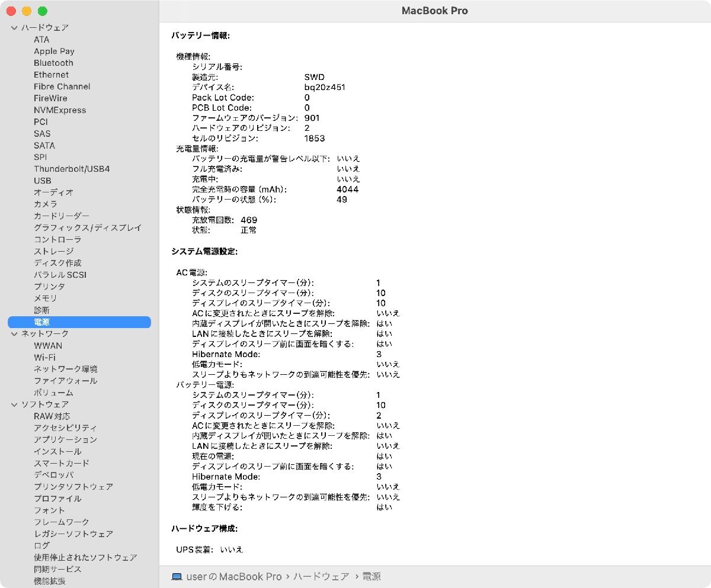Screen dimensions: 711x588
Task: Select the highlighted 電源 sidebar item
Action: 79,322
